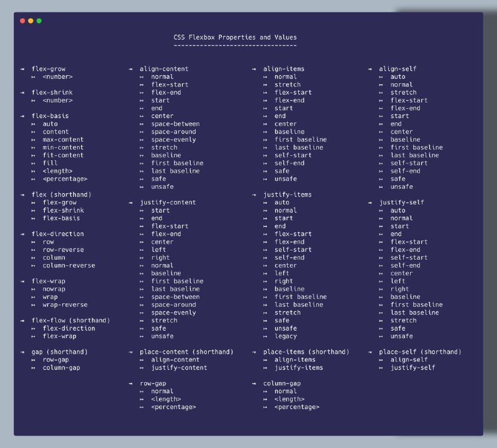The width and height of the screenshot is (497, 448).
Task: Click the green maximize window dot
Action: 39,21
